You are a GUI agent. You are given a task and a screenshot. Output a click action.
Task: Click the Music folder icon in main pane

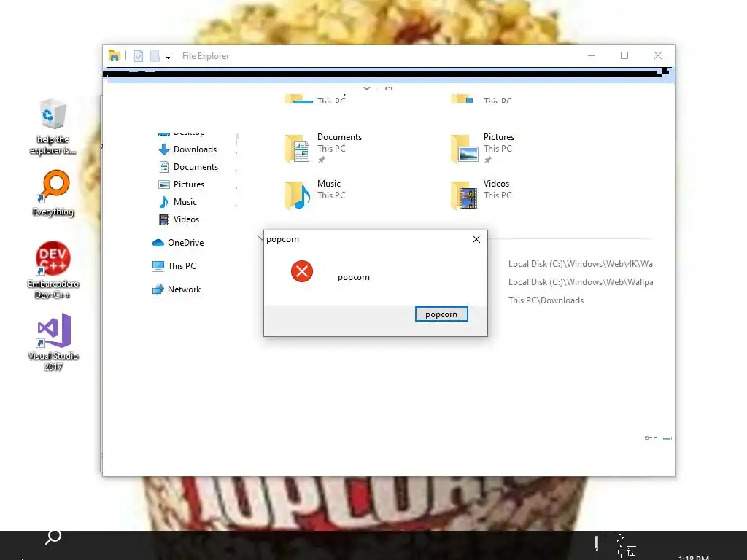click(x=298, y=195)
